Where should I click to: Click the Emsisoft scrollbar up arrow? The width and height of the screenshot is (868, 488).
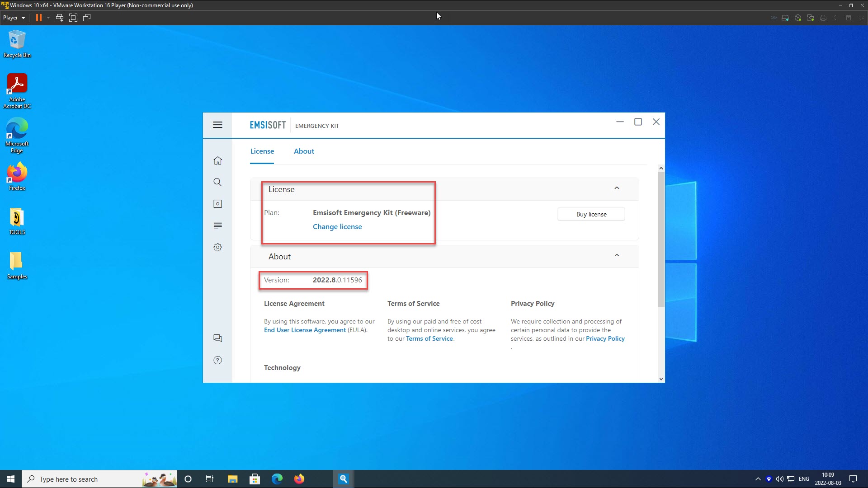(x=661, y=168)
